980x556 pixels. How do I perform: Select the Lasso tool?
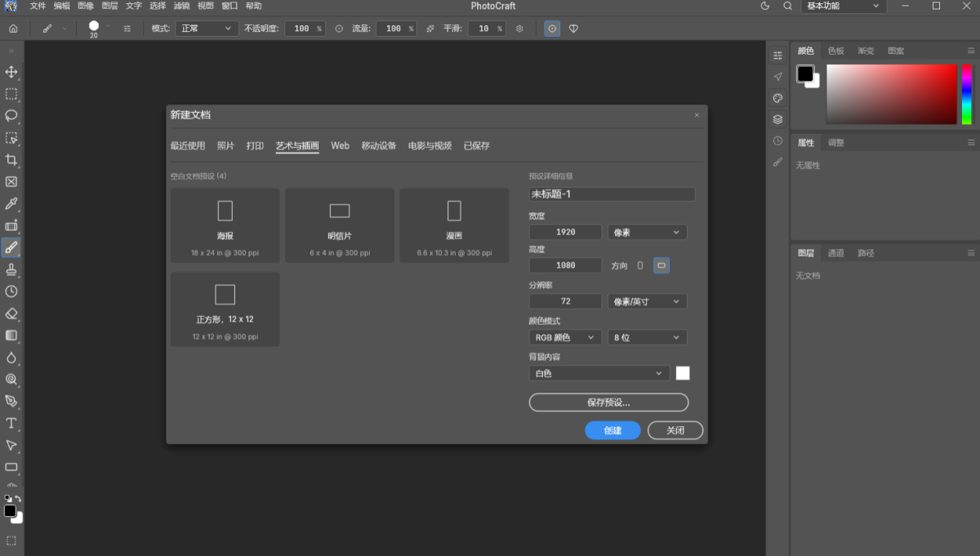coord(11,116)
